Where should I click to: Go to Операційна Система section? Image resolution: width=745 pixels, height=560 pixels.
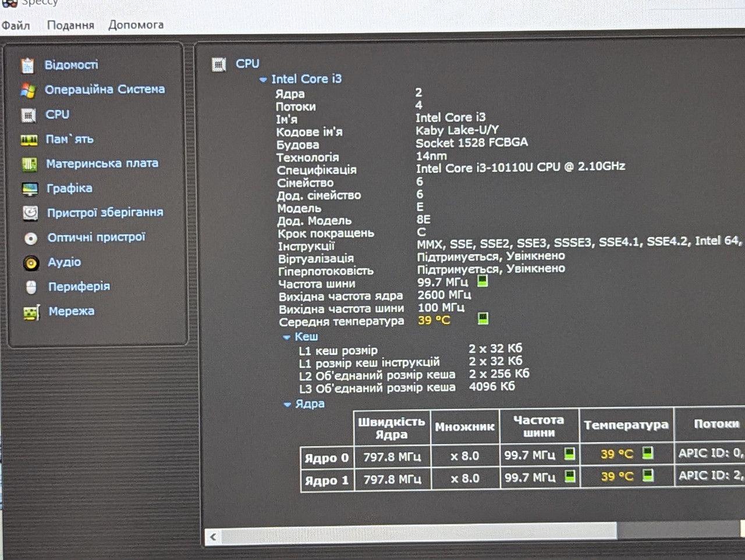point(105,90)
